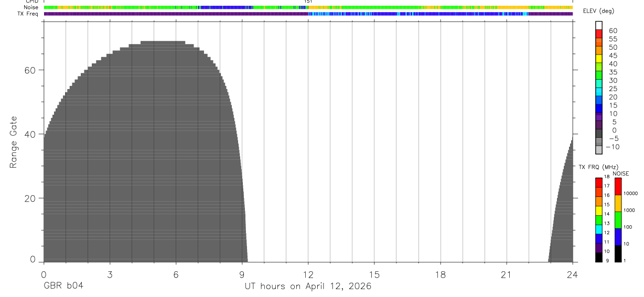Pick the blue TX FRQ swatch between 12 and 11

[598, 239]
